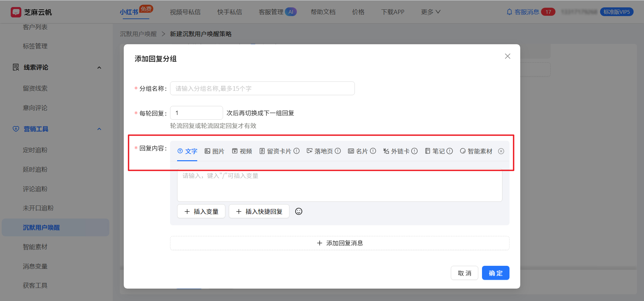
Task: Click the 线索评论 section icon
Action: pyautogui.click(x=16, y=67)
